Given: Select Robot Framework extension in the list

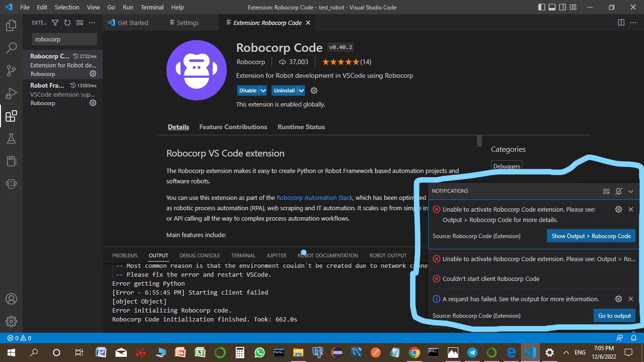Looking at the screenshot, I should [63, 94].
